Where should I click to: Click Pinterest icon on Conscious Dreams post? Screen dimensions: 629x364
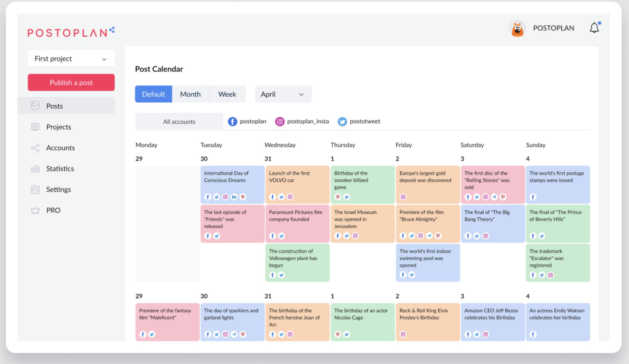tap(243, 197)
